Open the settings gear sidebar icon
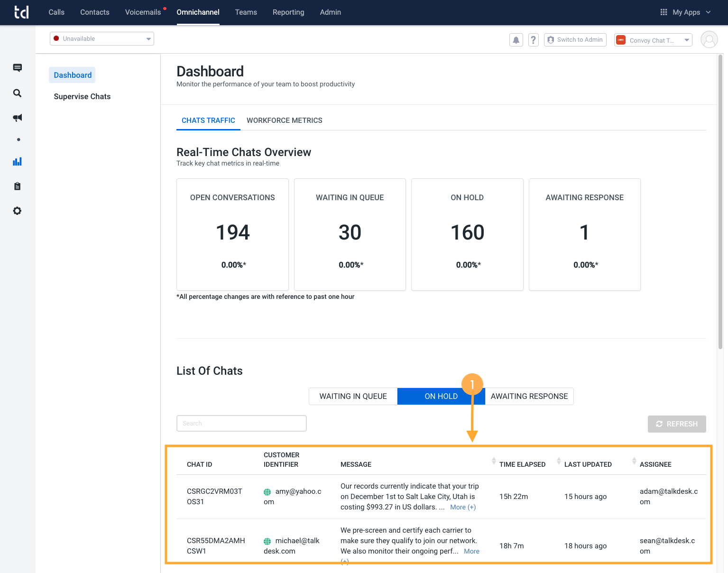The width and height of the screenshot is (728, 573). pyautogui.click(x=18, y=211)
